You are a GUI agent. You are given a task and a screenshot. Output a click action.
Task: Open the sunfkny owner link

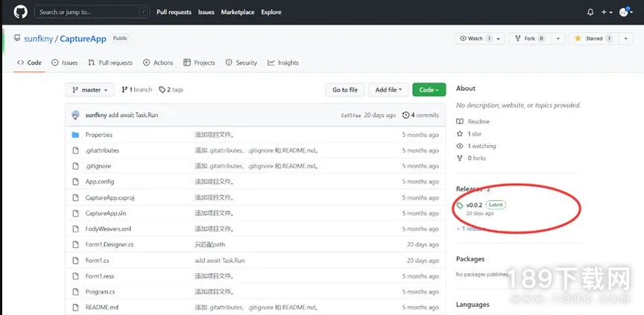tap(39, 39)
